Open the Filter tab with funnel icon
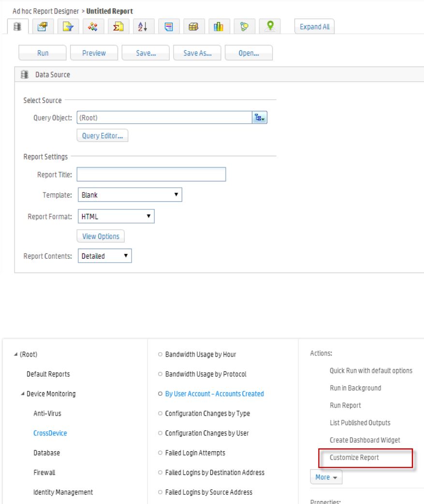The width and height of the screenshot is (424, 504). pyautogui.click(x=68, y=27)
